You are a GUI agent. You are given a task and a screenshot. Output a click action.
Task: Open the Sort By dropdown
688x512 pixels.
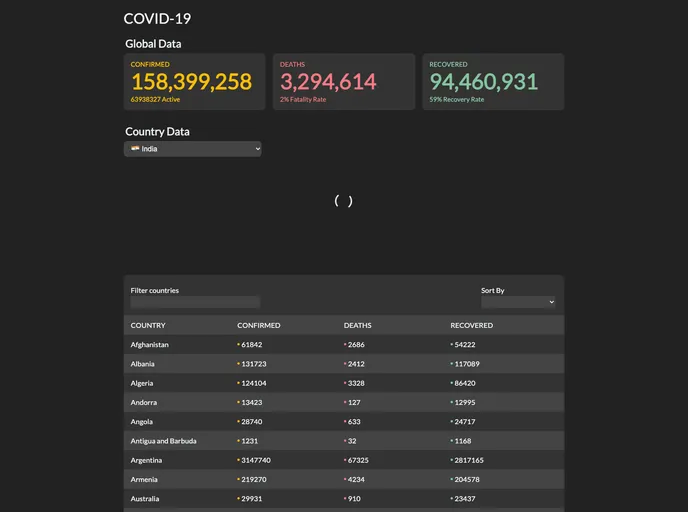[x=518, y=302]
